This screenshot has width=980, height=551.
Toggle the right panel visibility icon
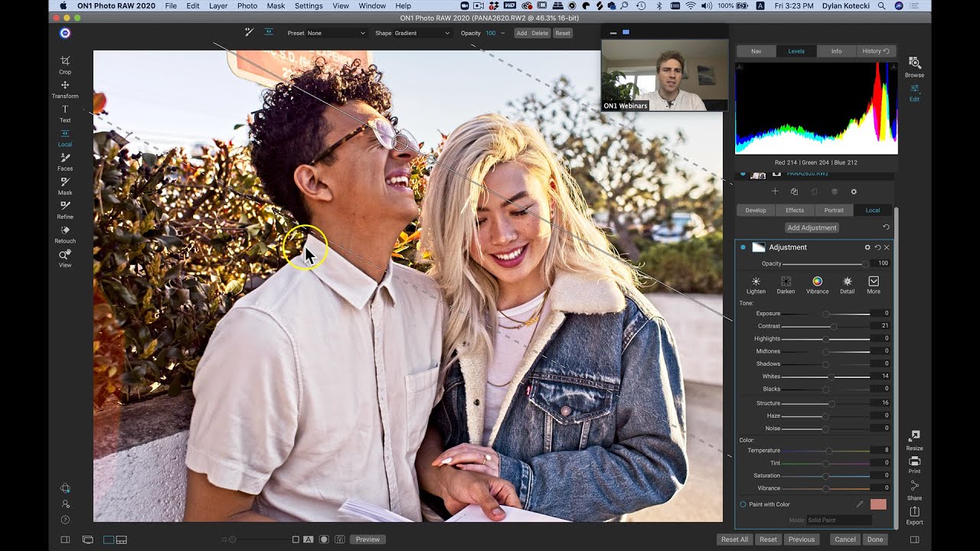914,540
